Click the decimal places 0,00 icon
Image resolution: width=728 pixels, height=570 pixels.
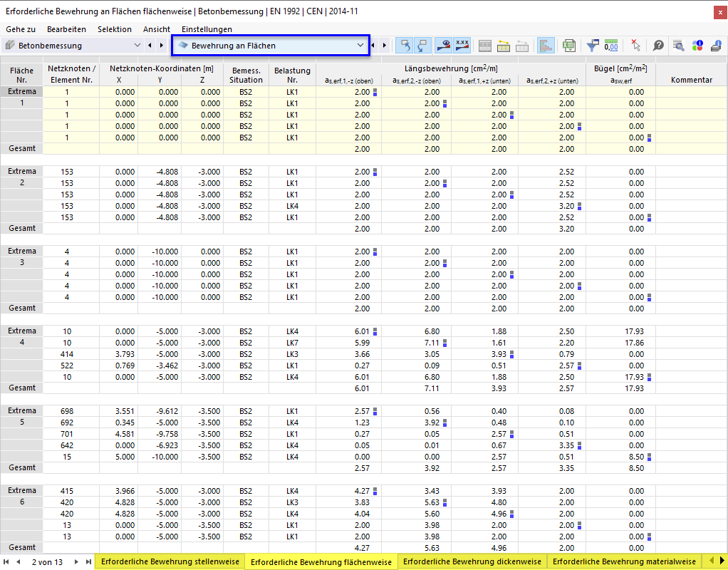[610, 46]
